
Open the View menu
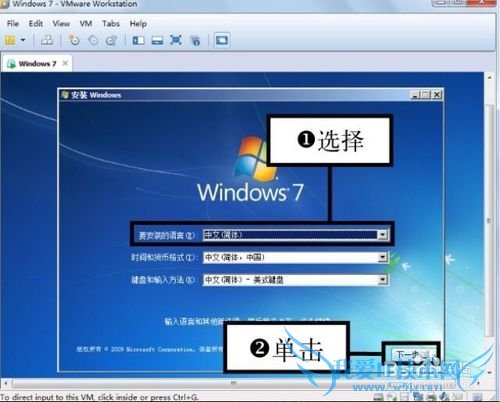pos(61,24)
